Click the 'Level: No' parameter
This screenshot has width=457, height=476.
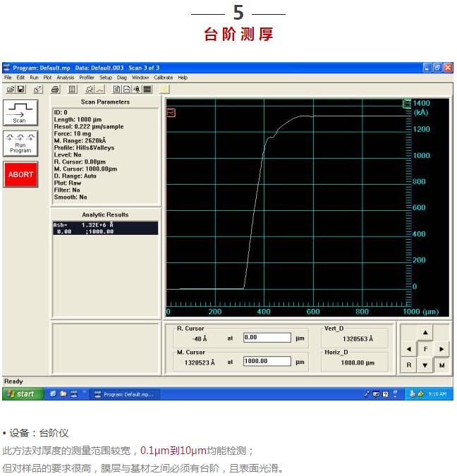coord(68,155)
